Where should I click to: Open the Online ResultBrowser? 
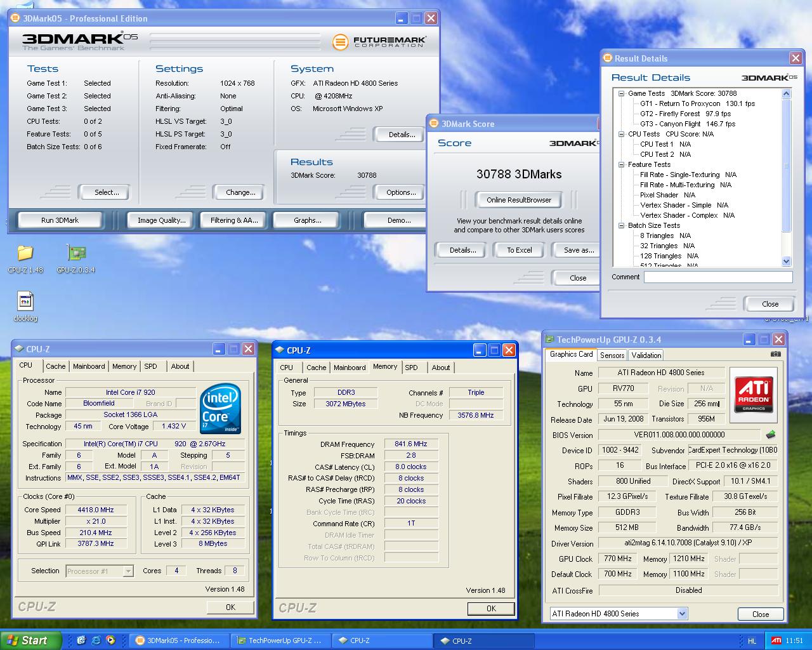(519, 200)
